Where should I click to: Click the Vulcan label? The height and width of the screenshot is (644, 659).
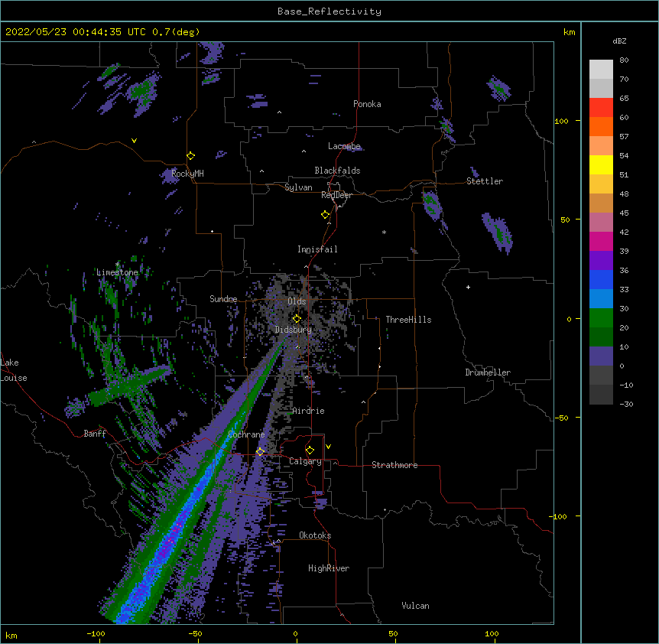[415, 606]
